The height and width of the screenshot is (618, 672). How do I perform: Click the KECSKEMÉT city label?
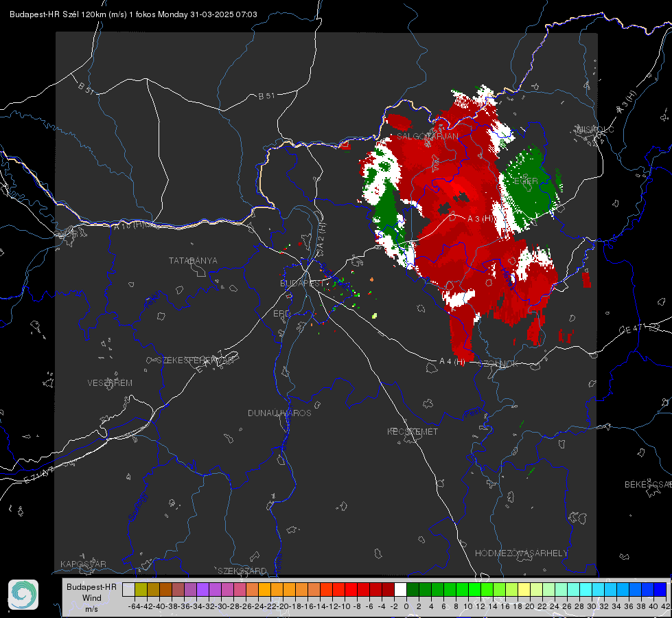413,431
